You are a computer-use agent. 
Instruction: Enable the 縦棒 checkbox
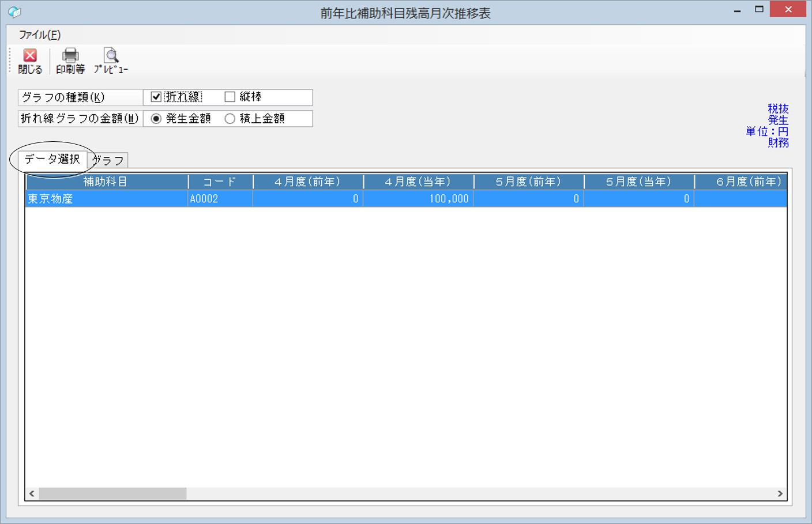[x=230, y=97]
